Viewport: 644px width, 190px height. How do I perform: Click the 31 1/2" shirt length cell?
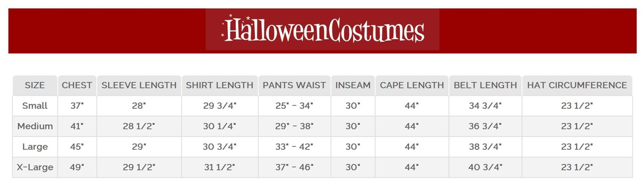click(x=220, y=167)
